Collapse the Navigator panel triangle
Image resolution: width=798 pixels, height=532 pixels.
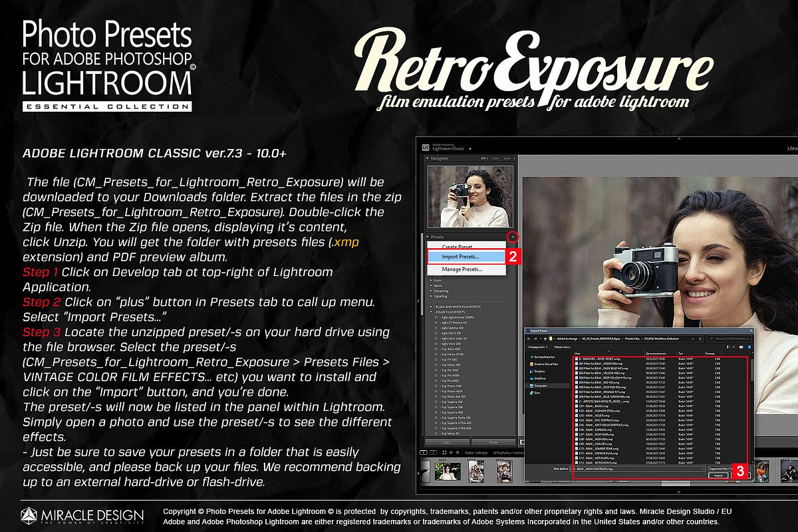point(427,158)
